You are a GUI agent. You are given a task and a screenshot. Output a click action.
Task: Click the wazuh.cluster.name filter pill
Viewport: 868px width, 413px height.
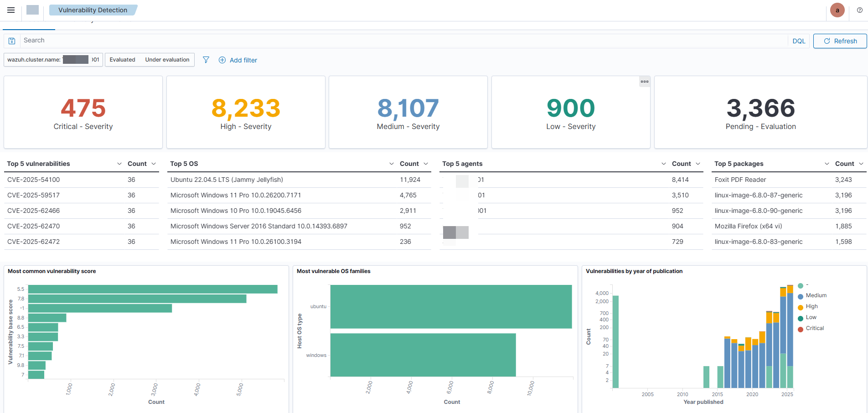[x=53, y=60]
